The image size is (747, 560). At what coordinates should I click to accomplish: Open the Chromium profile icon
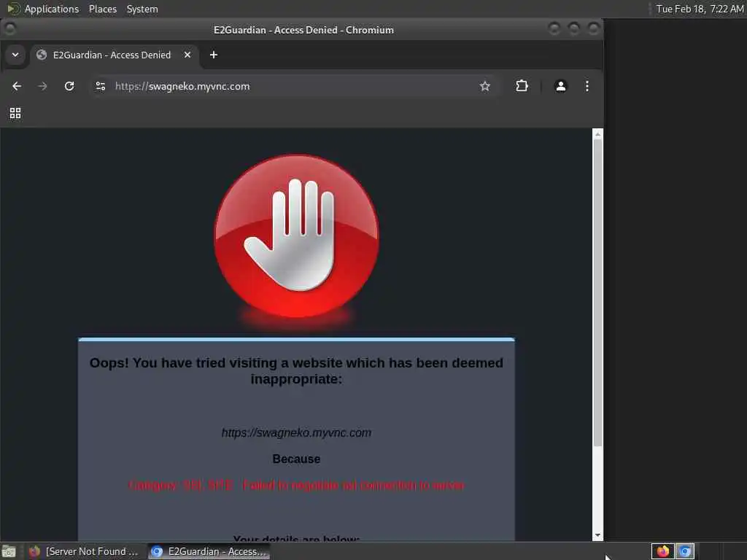561,86
